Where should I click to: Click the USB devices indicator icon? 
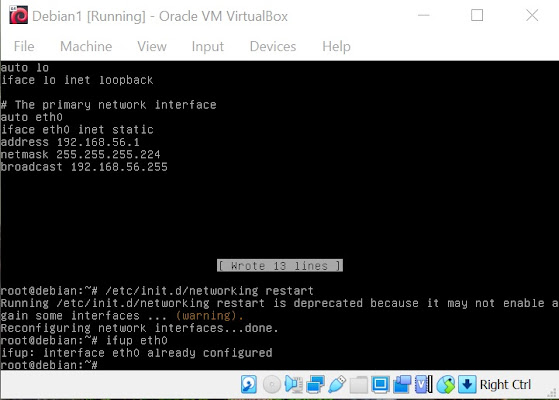(x=337, y=385)
